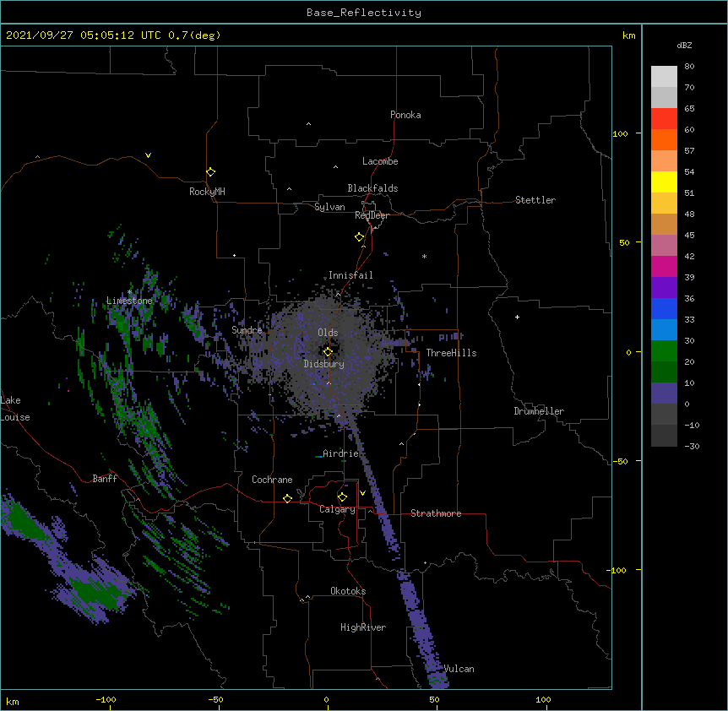Click the Calgary city label

[337, 509]
